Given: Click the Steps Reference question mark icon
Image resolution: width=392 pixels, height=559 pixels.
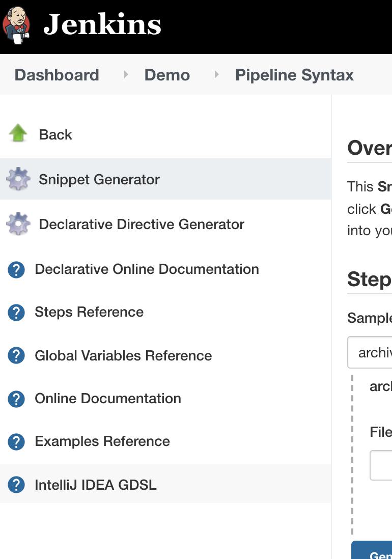Looking at the screenshot, I should [16, 312].
